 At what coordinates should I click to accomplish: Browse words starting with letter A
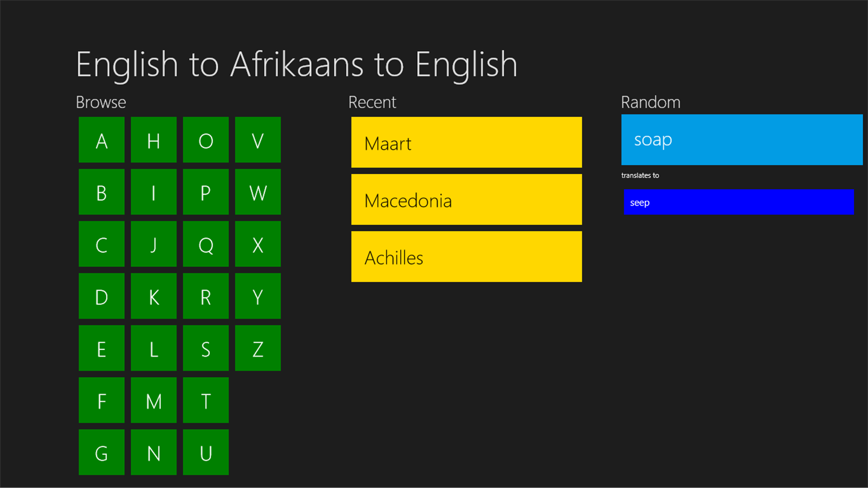point(101,140)
